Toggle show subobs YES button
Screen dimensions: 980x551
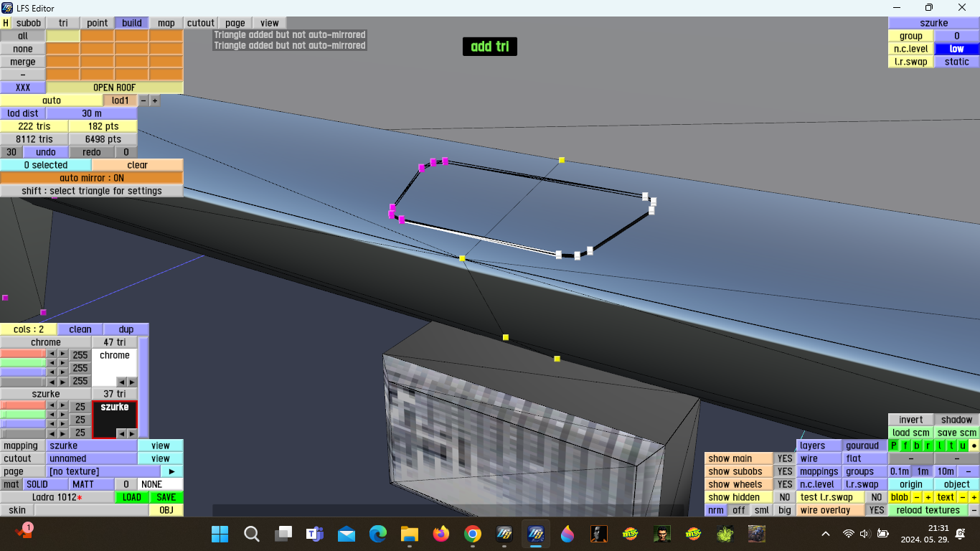pyautogui.click(x=785, y=471)
